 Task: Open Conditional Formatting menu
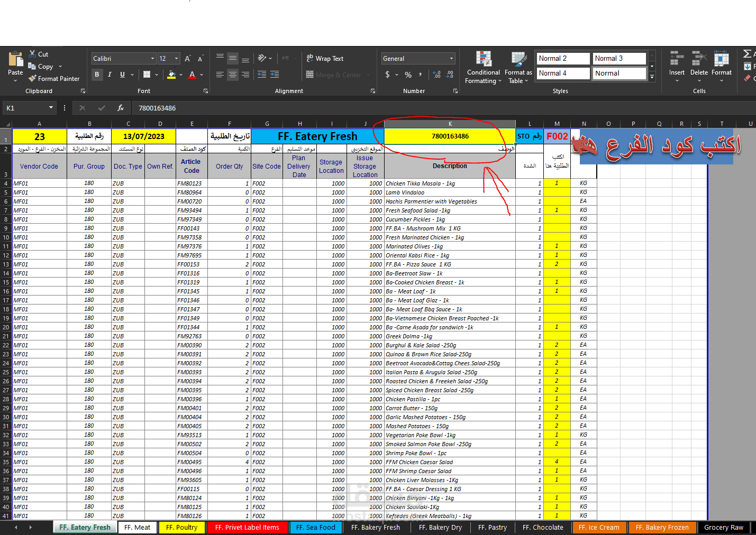[x=483, y=68]
